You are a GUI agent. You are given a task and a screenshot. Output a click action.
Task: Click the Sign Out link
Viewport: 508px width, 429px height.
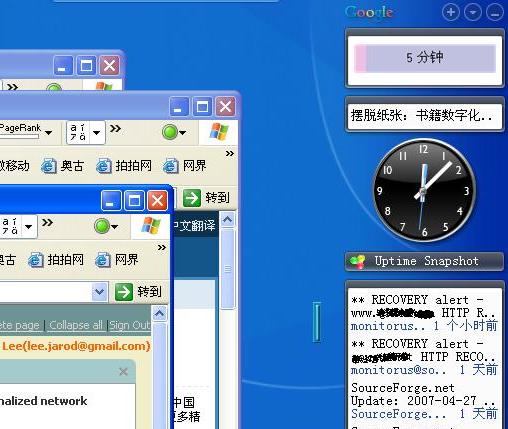click(x=130, y=325)
